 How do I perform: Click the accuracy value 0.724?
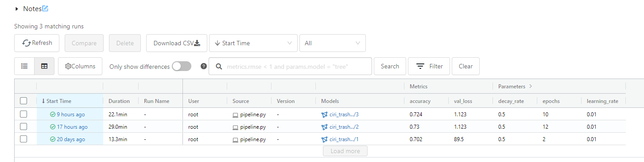[416, 115]
